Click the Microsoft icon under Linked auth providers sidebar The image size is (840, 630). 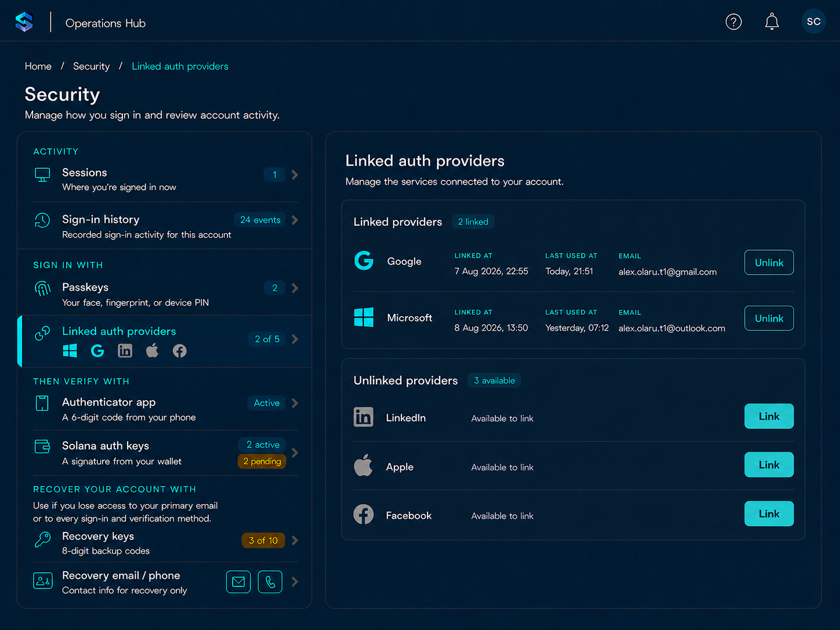[70, 350]
